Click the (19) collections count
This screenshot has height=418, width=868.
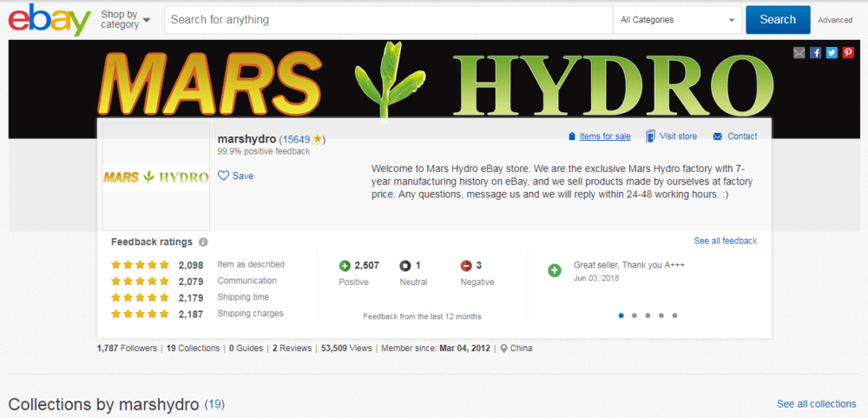(x=214, y=405)
